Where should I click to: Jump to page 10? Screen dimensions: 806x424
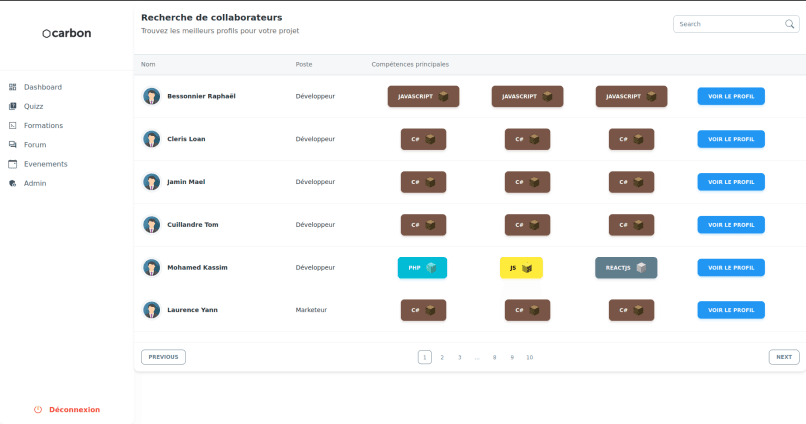tap(529, 357)
